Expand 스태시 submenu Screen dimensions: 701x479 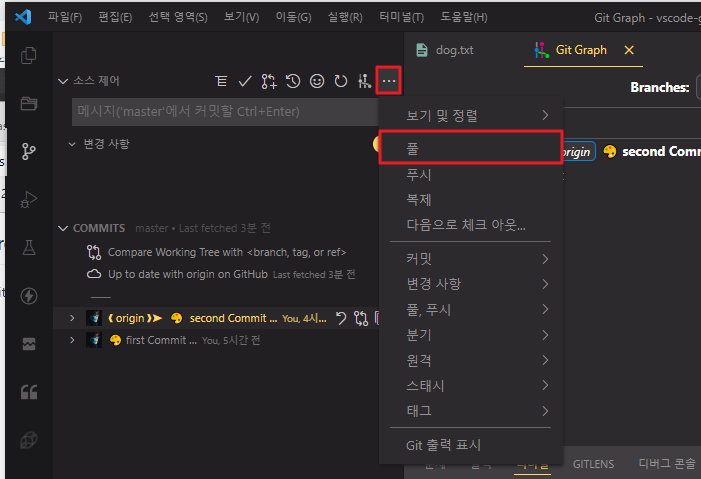pos(471,385)
